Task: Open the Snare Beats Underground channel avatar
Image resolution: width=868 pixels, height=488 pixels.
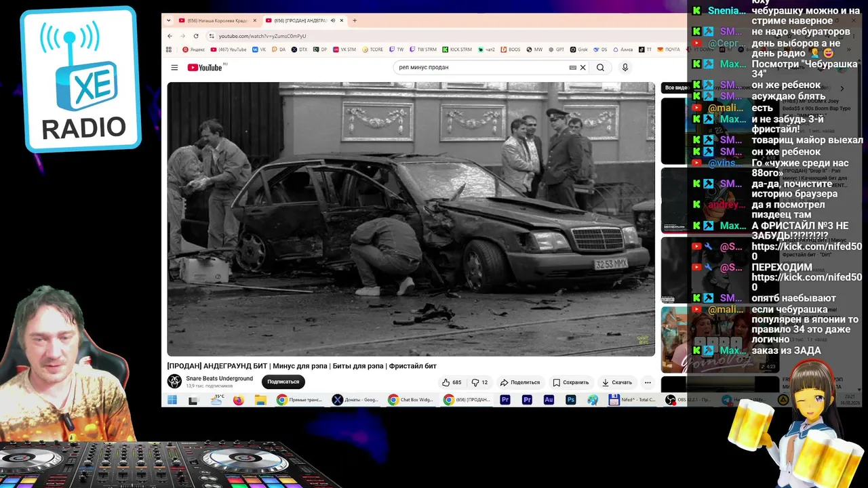Action: point(175,382)
